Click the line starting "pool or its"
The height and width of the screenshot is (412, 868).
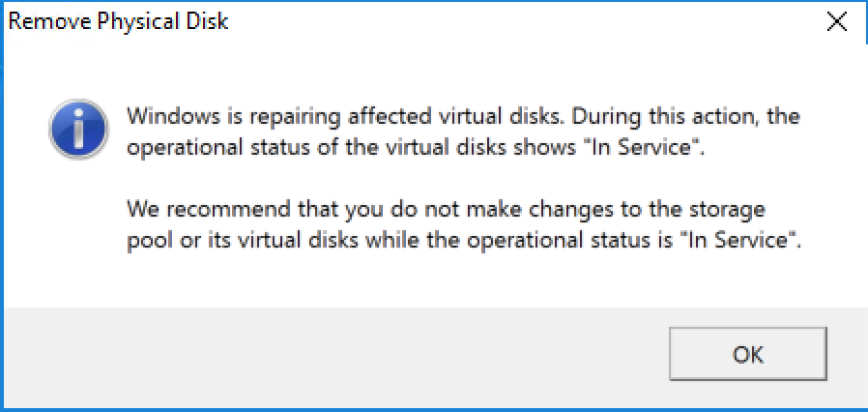click(465, 239)
